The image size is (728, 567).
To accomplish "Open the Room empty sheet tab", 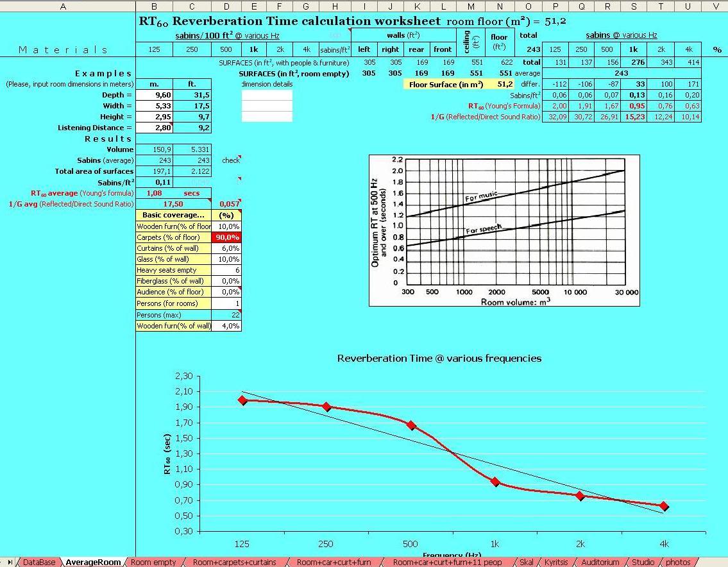I will tap(153, 563).
